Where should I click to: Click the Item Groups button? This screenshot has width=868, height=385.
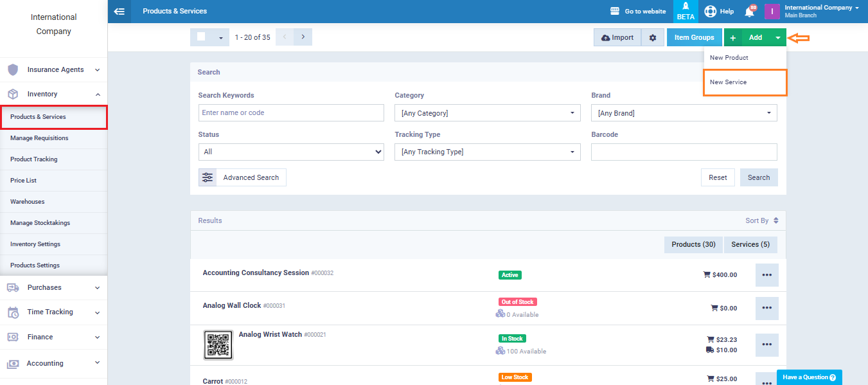point(694,38)
